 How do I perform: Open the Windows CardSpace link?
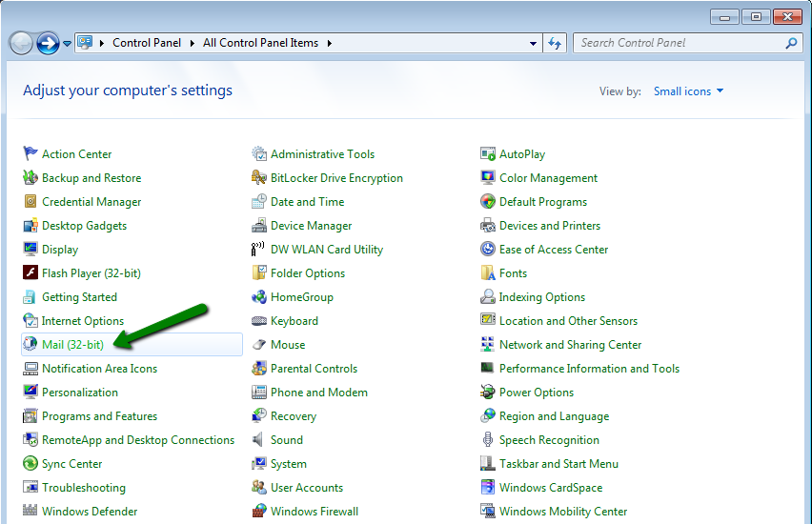tap(551, 487)
